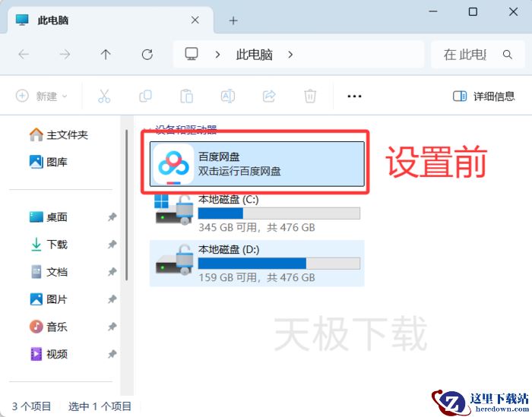
Task: Refresh the current folder view
Action: [147, 54]
